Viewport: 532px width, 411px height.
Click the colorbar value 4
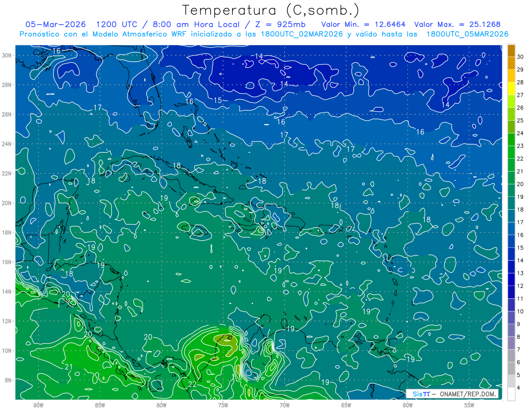pos(519,388)
